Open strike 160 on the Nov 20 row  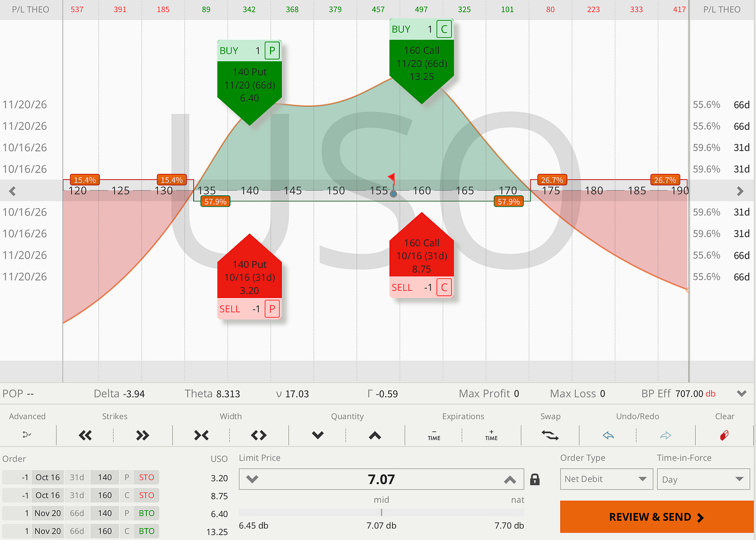click(x=105, y=531)
